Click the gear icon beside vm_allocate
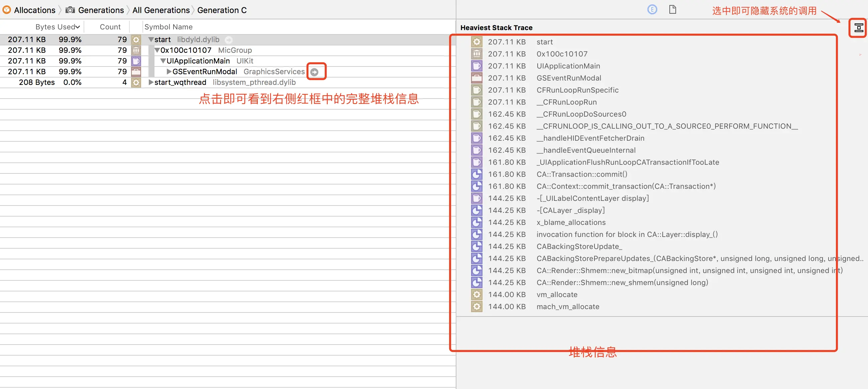The image size is (868, 389). [x=476, y=295]
